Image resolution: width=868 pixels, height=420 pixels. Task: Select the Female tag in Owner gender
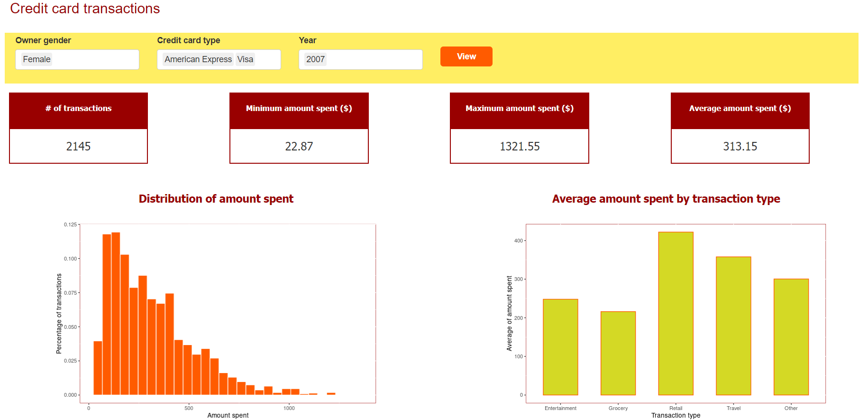tap(37, 59)
